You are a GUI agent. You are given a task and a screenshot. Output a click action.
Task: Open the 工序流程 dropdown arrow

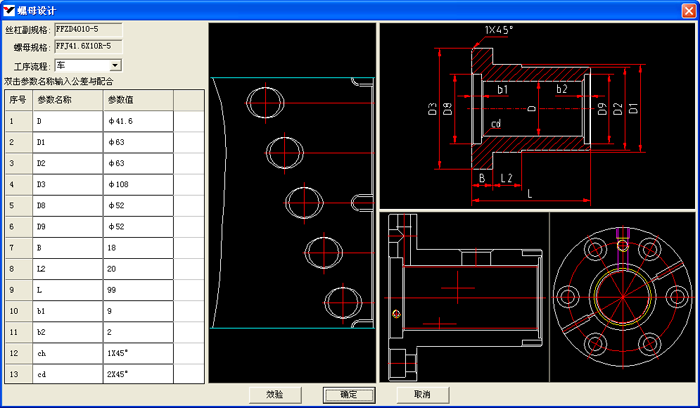(116, 65)
